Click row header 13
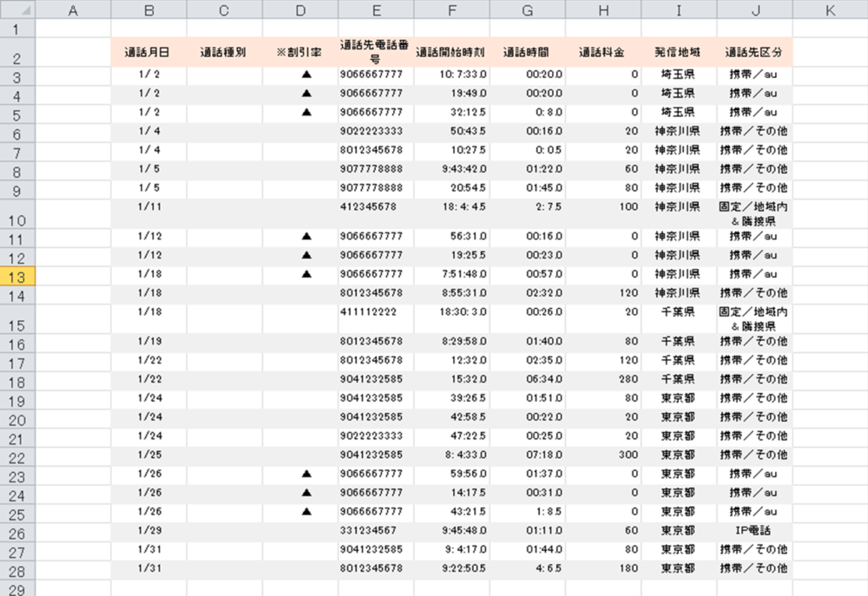This screenshot has height=596, width=868. 17,276
